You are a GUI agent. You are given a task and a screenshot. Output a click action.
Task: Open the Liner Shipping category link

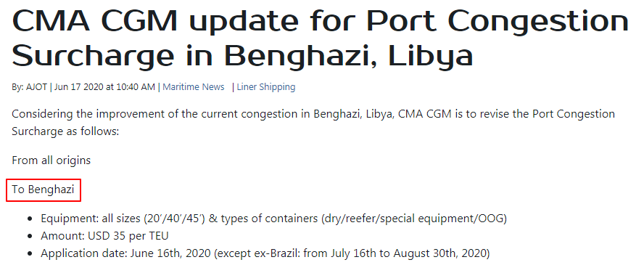pos(265,87)
